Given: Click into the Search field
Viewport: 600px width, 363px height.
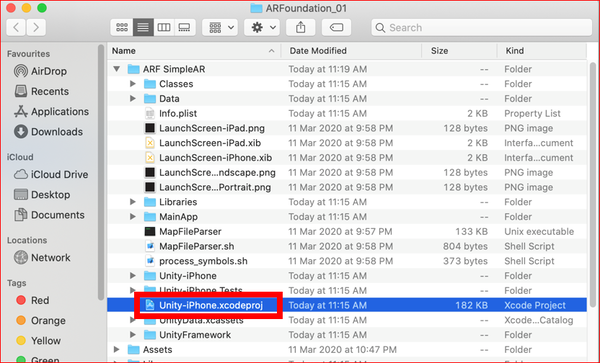Looking at the screenshot, I should (481, 28).
